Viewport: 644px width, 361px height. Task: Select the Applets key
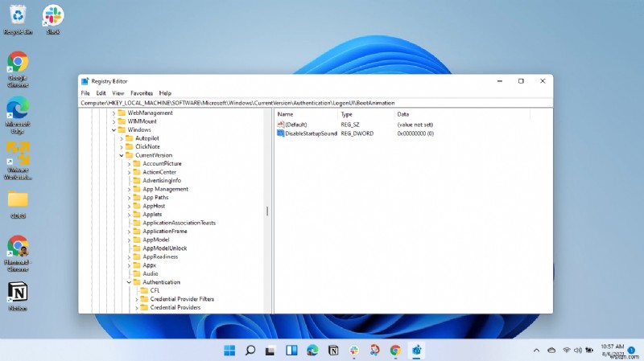152,214
